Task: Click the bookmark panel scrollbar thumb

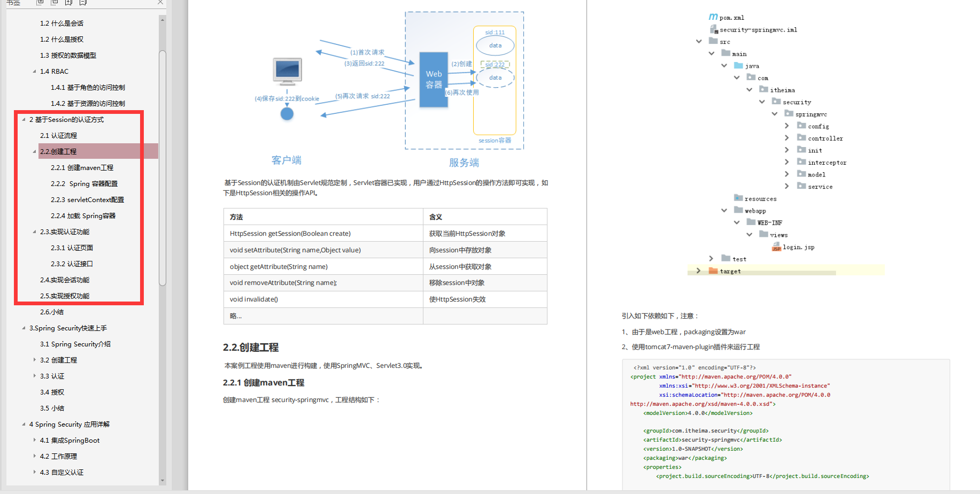Action: [x=163, y=168]
